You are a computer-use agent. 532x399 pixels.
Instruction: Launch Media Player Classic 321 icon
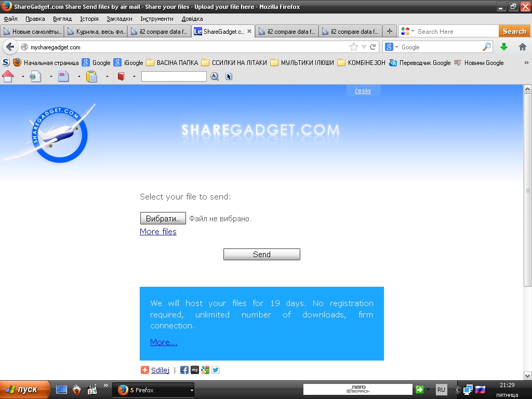92,390
